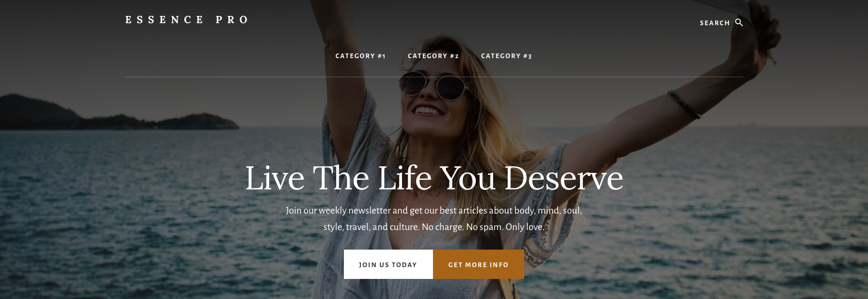The width and height of the screenshot is (868, 299).
Task: Click the word "ESSENCE" in the logo
Action: pyautogui.click(x=165, y=20)
